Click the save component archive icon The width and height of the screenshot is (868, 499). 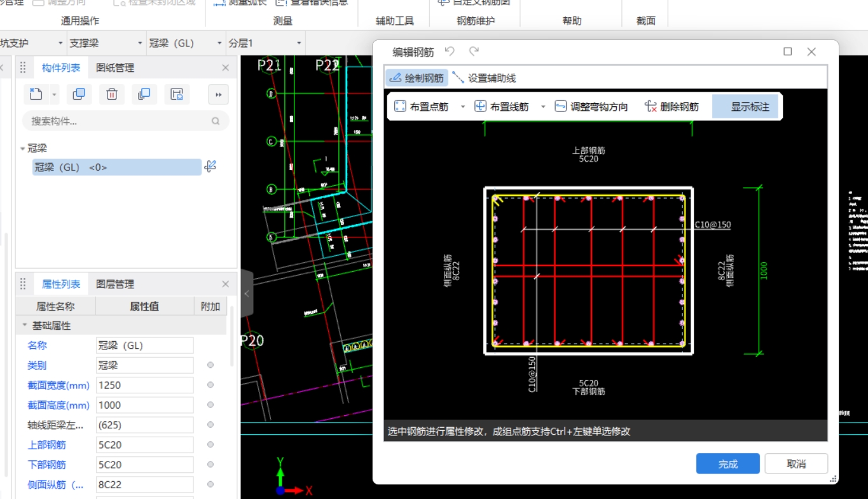(177, 94)
